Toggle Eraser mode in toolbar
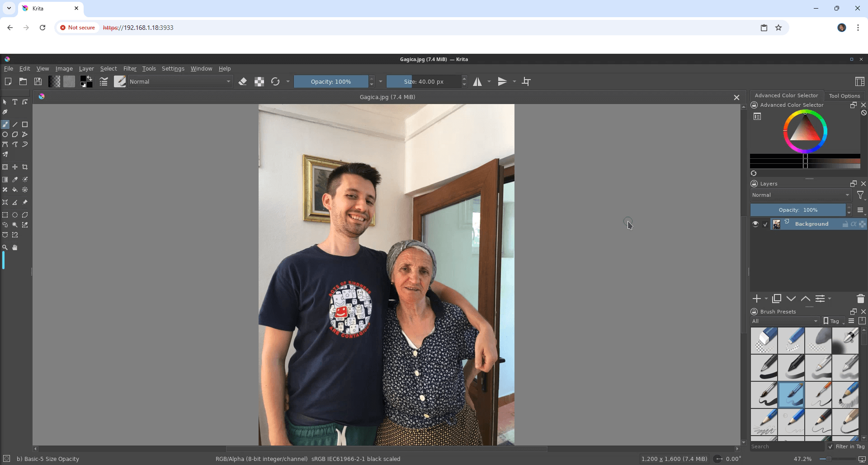 click(x=243, y=81)
